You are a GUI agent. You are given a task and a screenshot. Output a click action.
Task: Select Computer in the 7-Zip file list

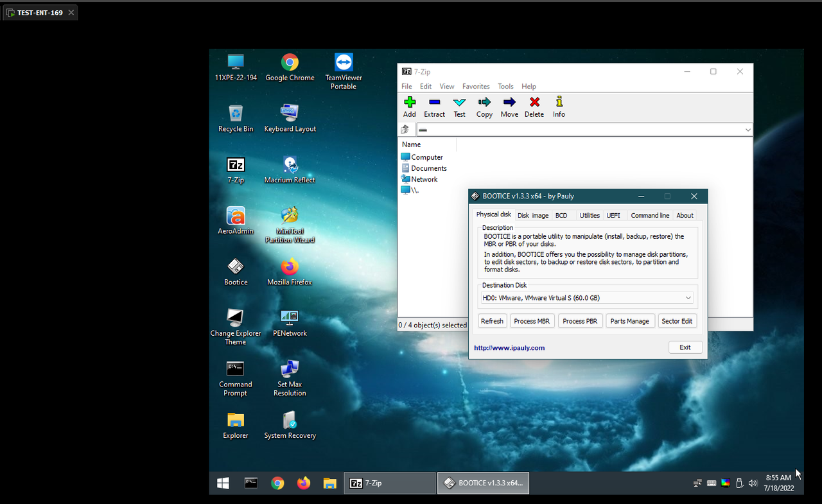tap(422, 157)
